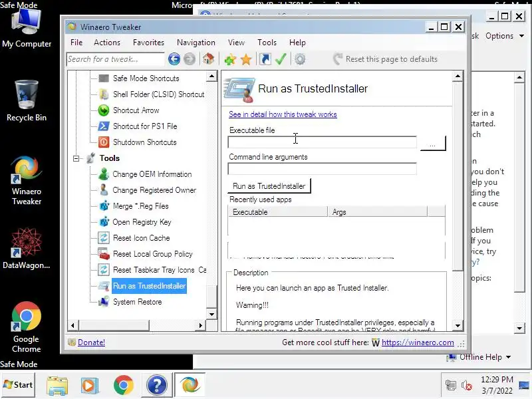532x399 pixels.
Task: Click the My Computer desktop icon
Action: [27, 27]
